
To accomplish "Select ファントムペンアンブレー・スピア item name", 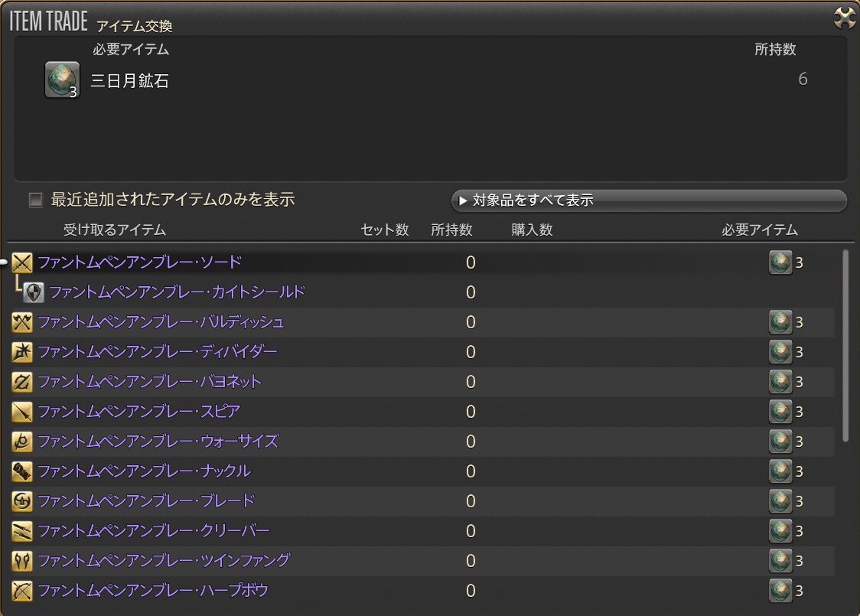I will coord(138,412).
